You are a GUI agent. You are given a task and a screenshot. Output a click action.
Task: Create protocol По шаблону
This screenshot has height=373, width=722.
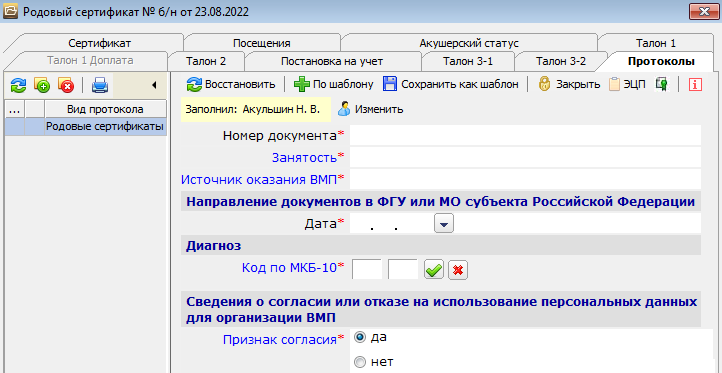click(x=333, y=84)
